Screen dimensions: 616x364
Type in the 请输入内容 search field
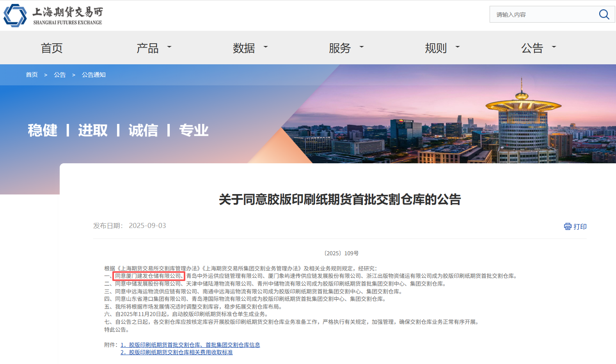[542, 14]
